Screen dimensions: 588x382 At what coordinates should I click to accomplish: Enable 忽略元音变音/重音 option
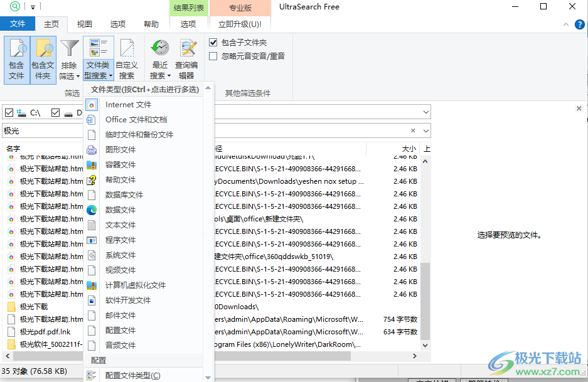coord(212,56)
